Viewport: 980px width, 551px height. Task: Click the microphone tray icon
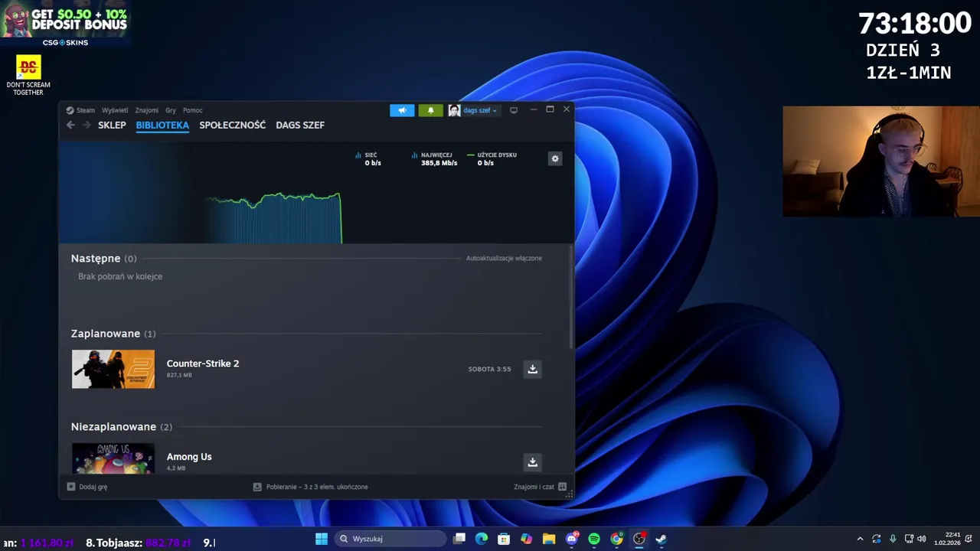coord(893,539)
